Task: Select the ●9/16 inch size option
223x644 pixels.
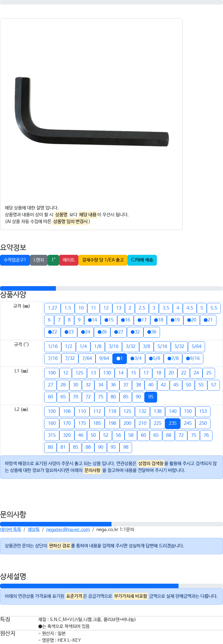Action: 193,358
